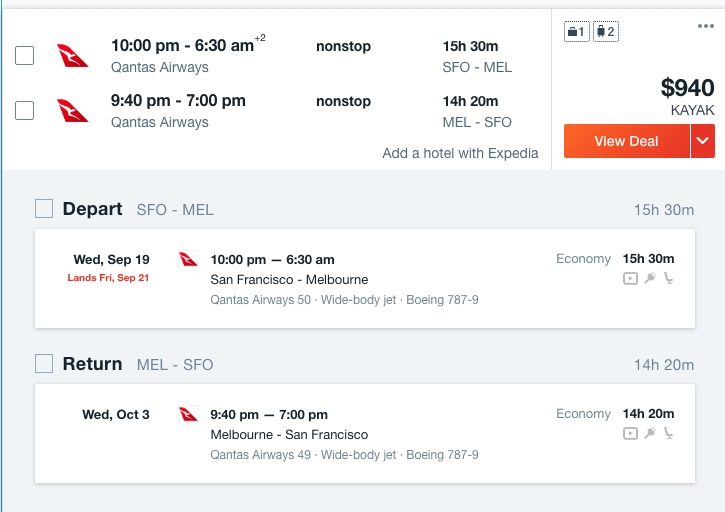Tick the Return section checkbox

44,364
